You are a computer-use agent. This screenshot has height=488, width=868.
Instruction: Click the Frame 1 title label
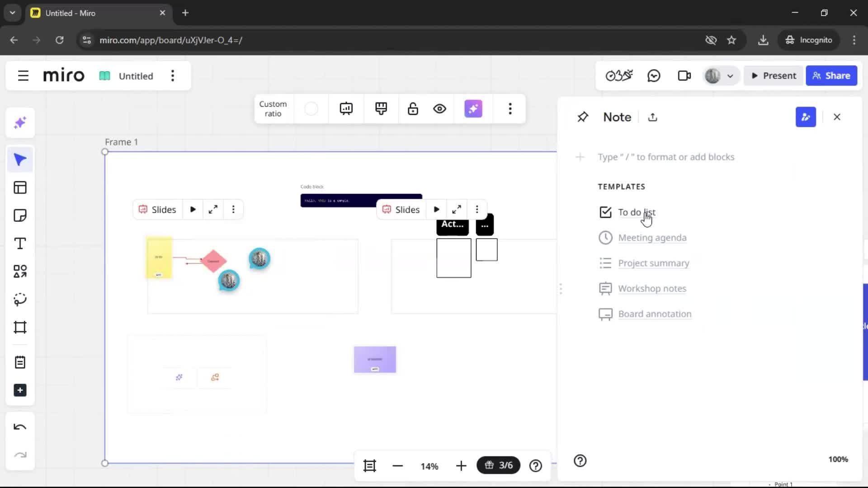click(122, 142)
